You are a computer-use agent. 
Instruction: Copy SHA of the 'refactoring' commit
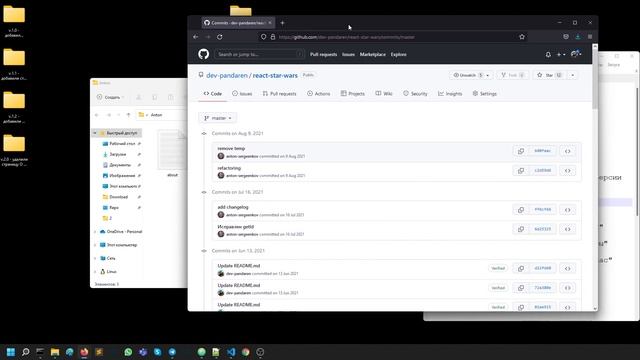tap(521, 171)
